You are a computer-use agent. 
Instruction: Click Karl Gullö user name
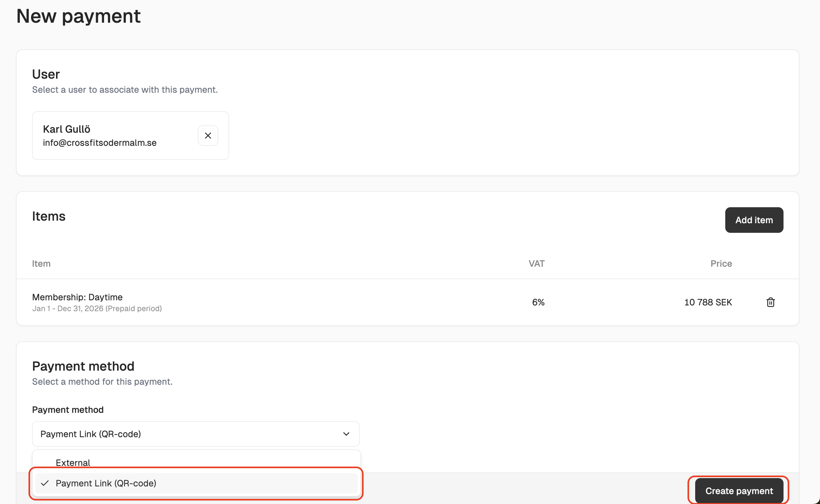pos(66,129)
